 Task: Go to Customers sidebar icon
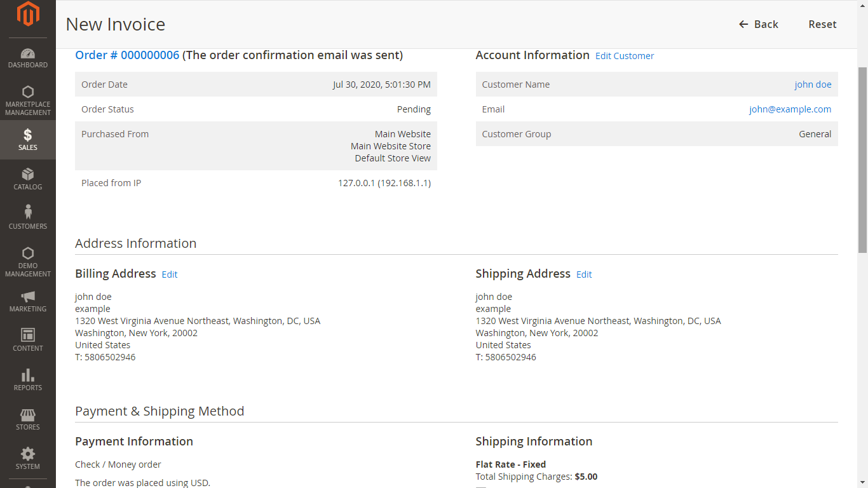pos(28,212)
